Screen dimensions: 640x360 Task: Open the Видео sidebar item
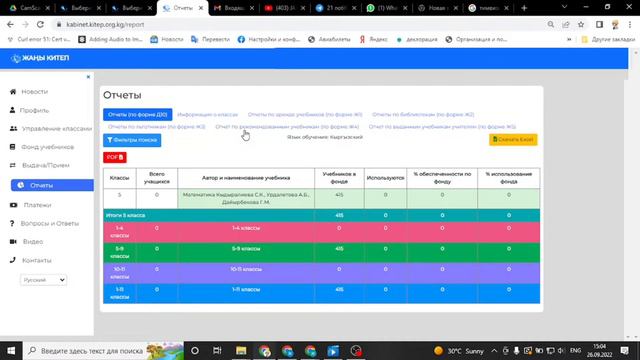pos(27,242)
